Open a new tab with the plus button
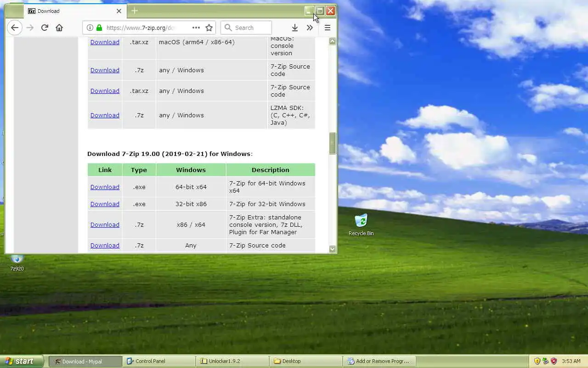Image resolution: width=588 pixels, height=368 pixels. 135,11
